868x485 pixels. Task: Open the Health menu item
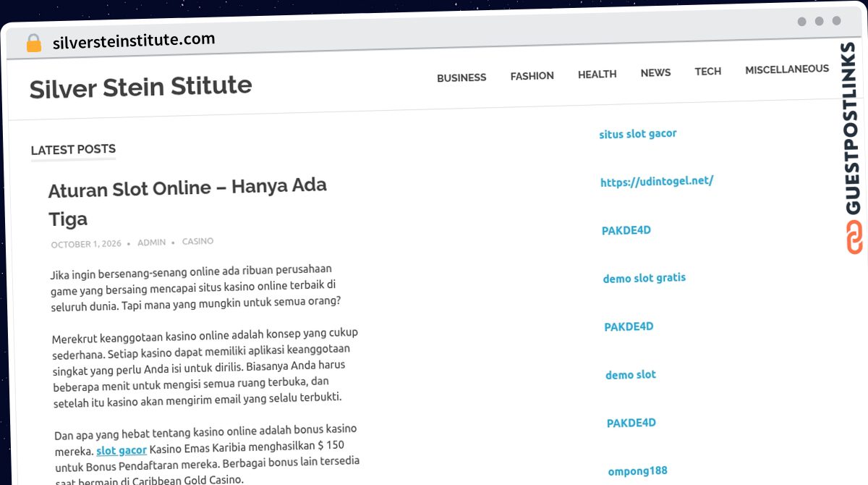click(597, 74)
